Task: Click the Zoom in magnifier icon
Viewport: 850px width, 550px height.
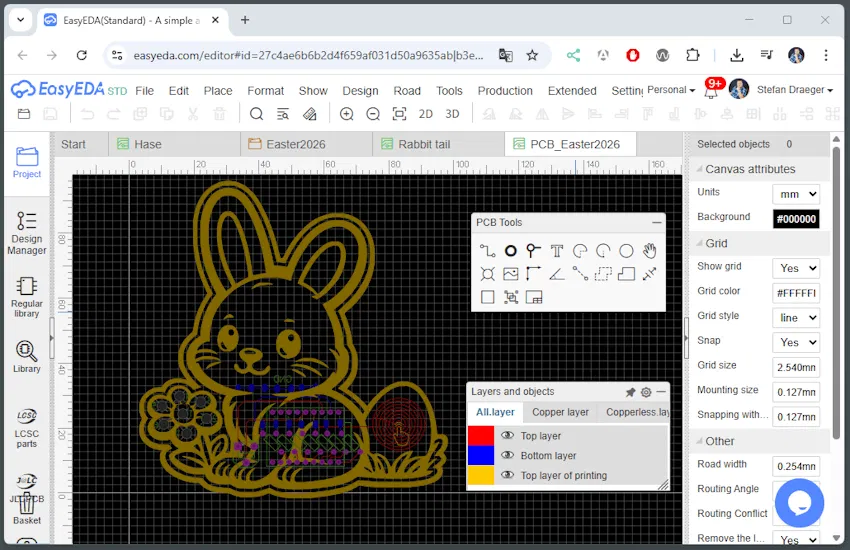Action: tap(346, 114)
